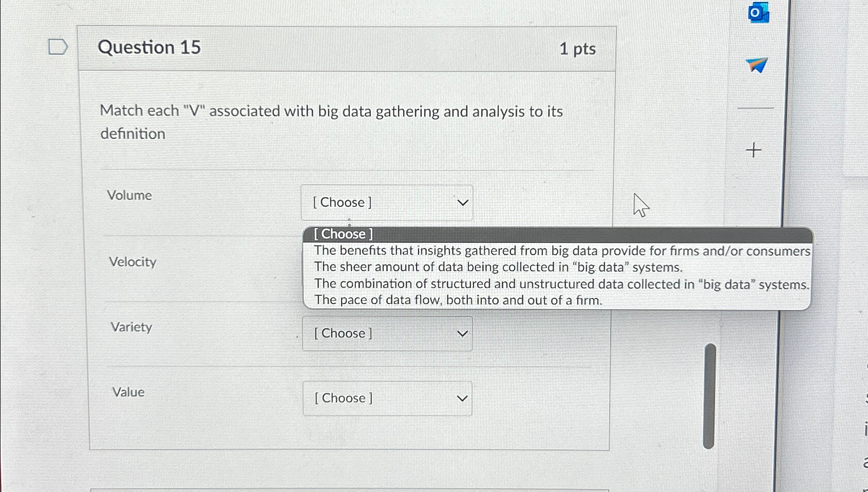
Task: Click the vertical scrollbar thumb
Action: 710,394
